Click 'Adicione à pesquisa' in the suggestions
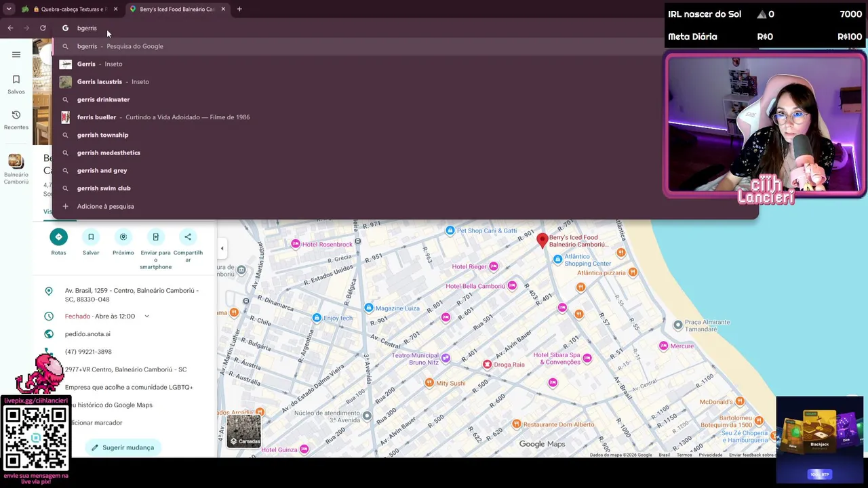This screenshot has height=488, width=868. (405, 206)
